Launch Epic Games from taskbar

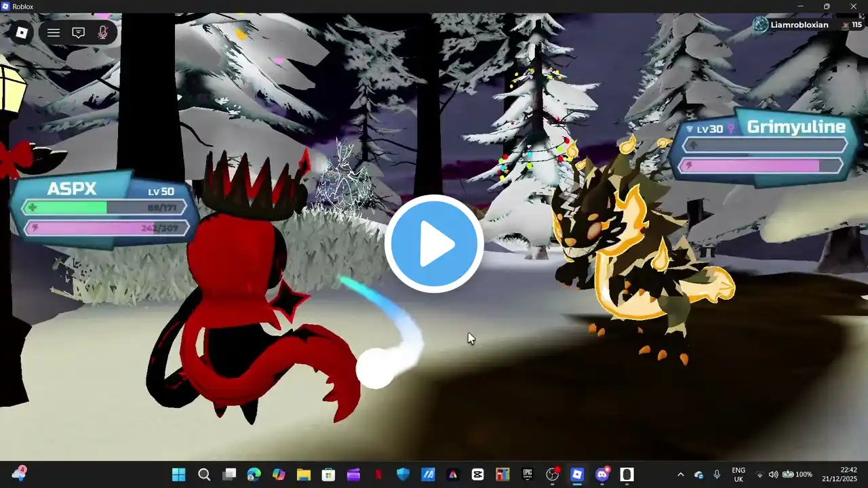(x=528, y=474)
